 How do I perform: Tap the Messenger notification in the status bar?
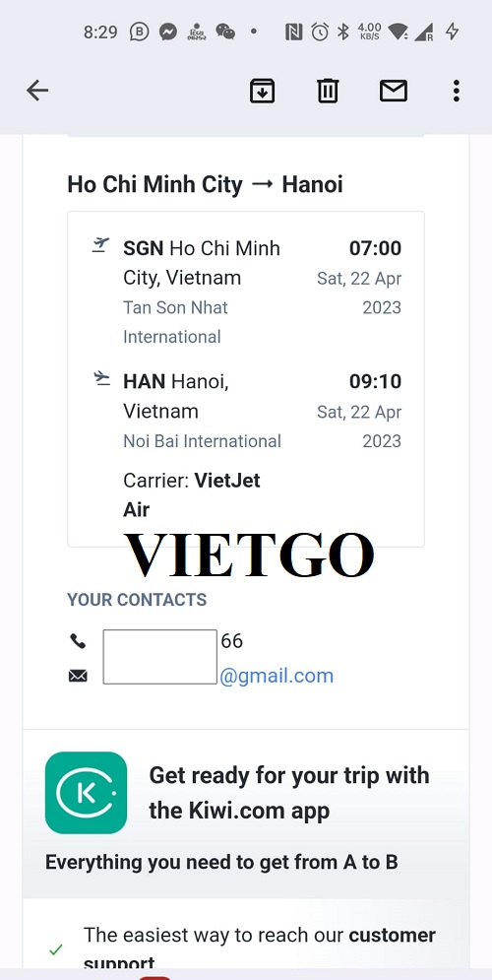[x=167, y=32]
